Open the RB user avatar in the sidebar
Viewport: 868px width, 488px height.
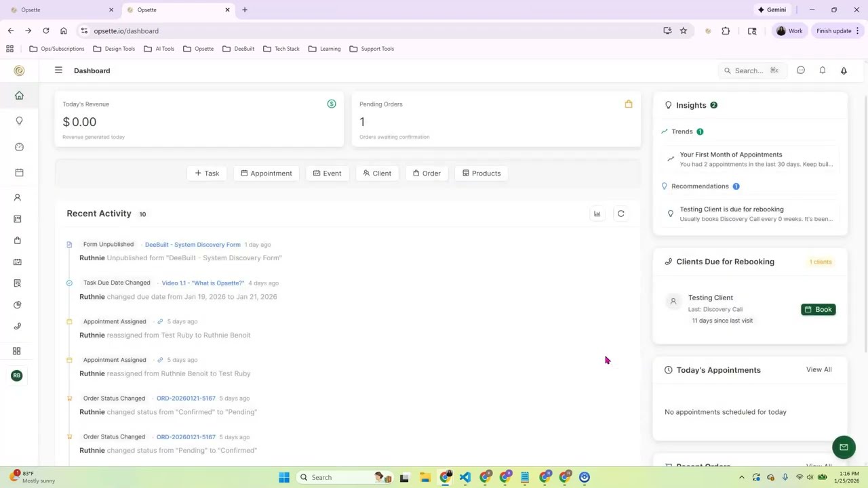17,375
